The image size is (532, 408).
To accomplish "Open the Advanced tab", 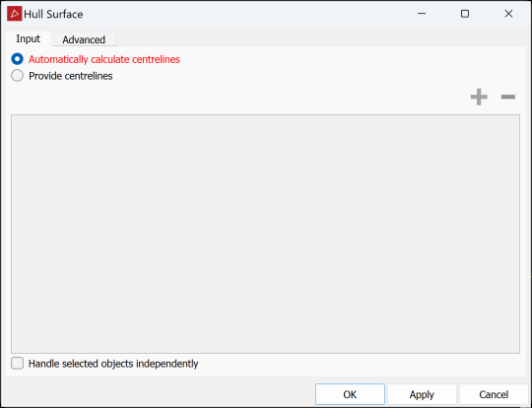I will 84,39.
